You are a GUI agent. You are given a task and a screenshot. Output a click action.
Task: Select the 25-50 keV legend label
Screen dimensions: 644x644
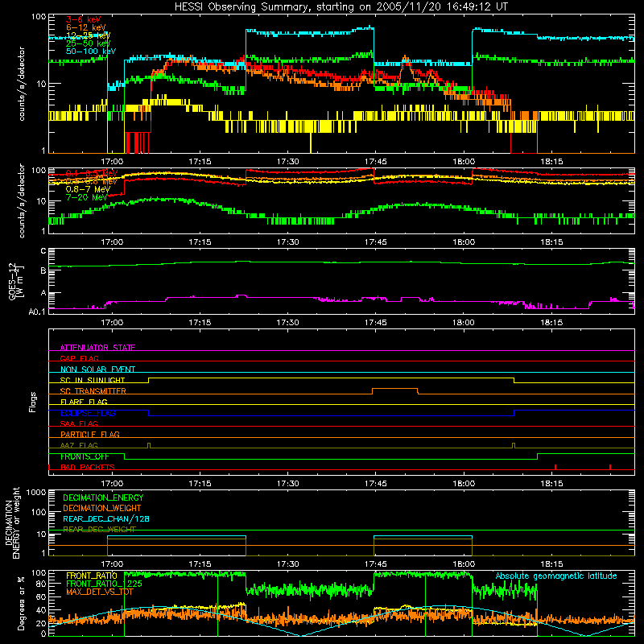point(89,43)
